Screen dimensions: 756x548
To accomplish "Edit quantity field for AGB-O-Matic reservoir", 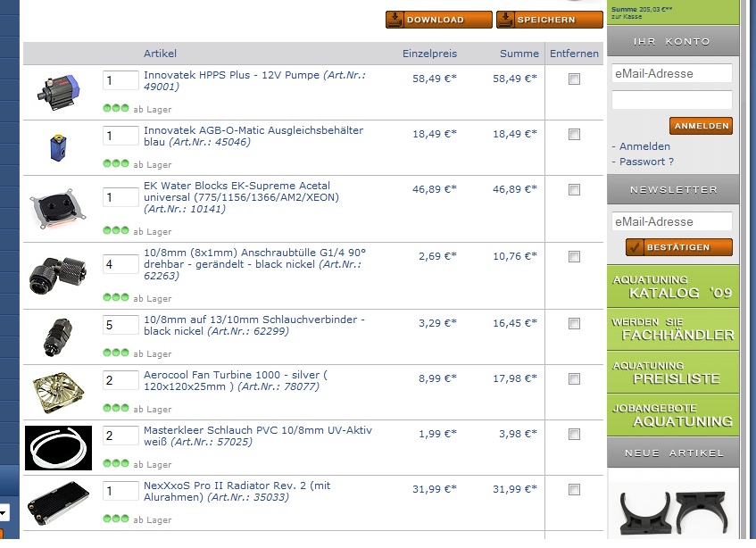I will 120,136.
